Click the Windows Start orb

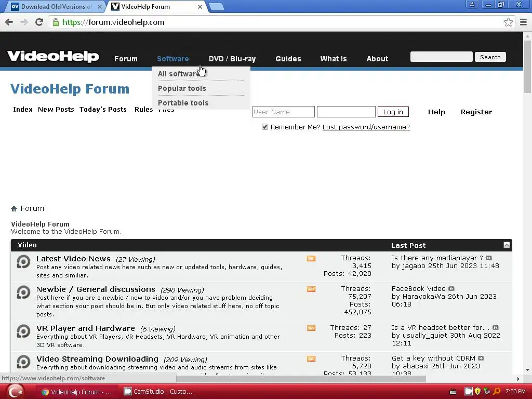[x=15, y=392]
